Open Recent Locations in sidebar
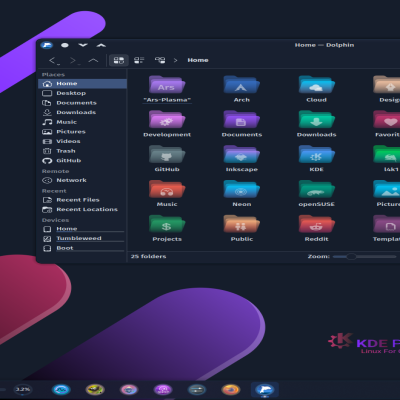Image resolution: width=400 pixels, height=400 pixels. tap(82, 210)
